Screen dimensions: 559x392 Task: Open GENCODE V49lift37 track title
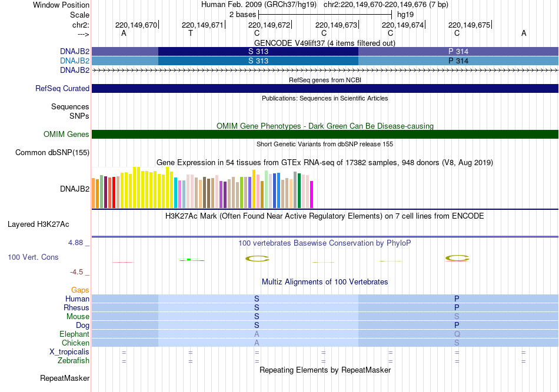(324, 43)
